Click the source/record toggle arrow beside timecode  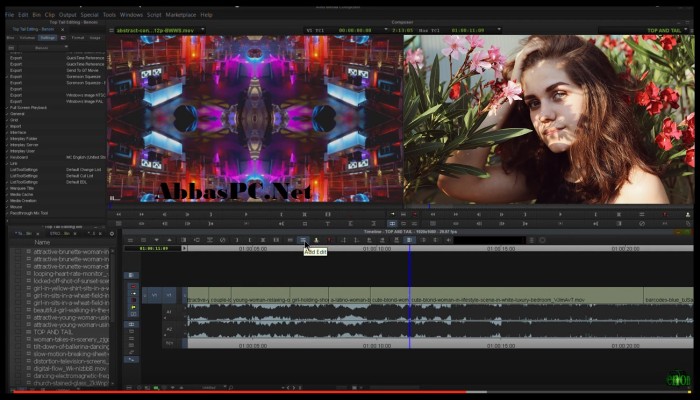[184, 248]
